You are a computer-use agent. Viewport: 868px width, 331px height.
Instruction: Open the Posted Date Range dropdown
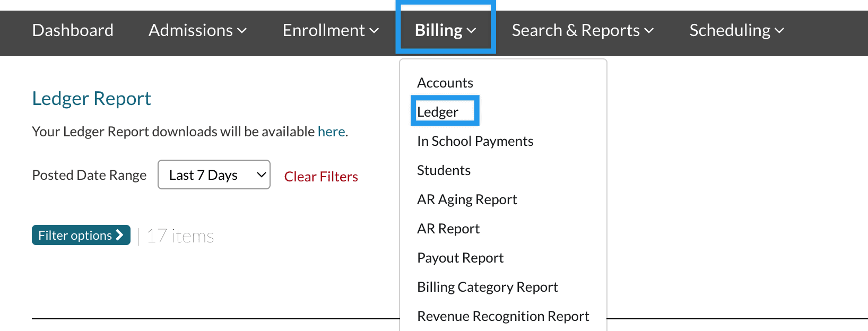(x=214, y=175)
